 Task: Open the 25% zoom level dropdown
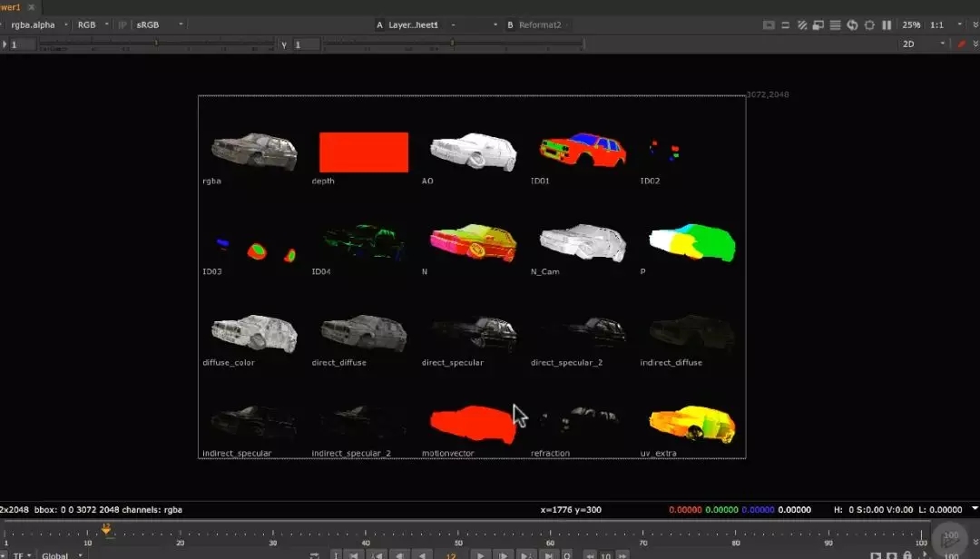coord(911,25)
